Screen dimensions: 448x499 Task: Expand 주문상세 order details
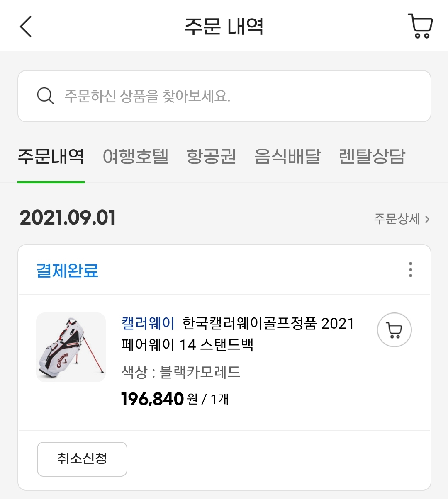click(x=401, y=219)
